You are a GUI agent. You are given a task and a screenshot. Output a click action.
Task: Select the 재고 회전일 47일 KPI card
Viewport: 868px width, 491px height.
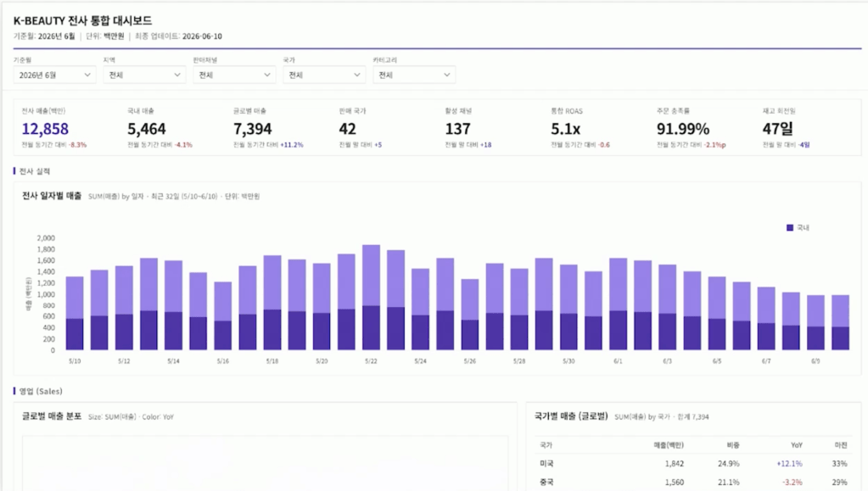point(808,128)
